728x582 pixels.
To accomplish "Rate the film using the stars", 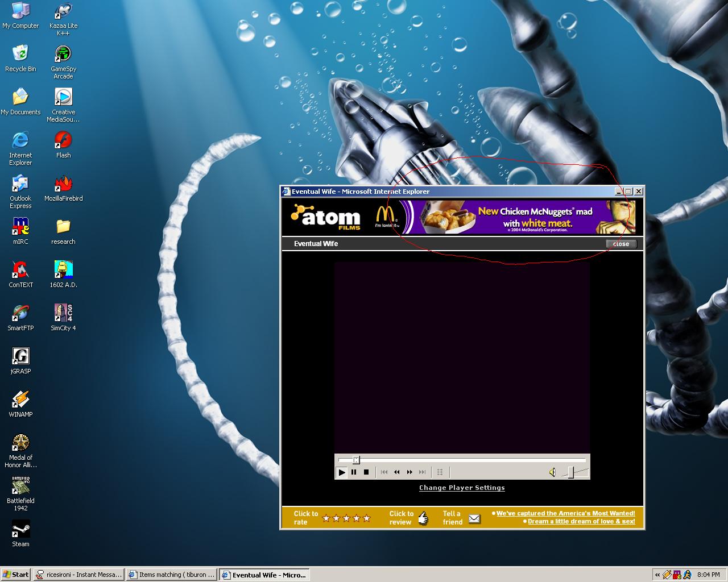I will pyautogui.click(x=346, y=518).
